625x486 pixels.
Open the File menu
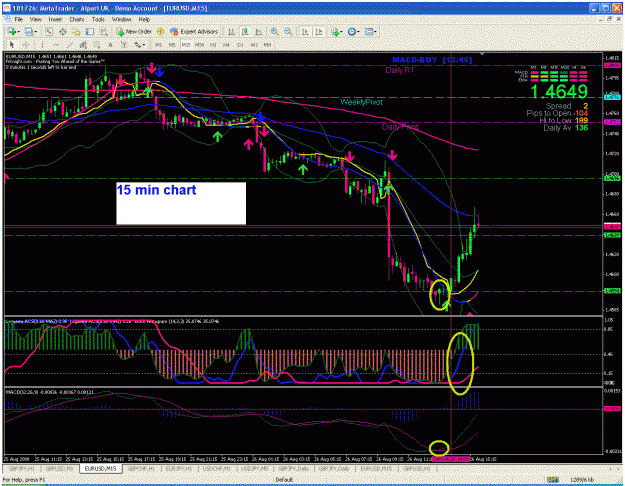(19, 19)
